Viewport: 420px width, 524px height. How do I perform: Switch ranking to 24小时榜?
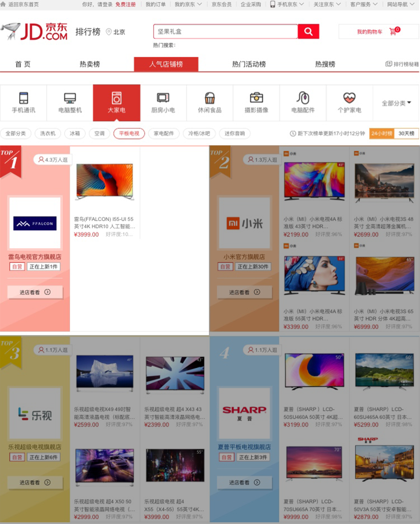click(x=382, y=134)
